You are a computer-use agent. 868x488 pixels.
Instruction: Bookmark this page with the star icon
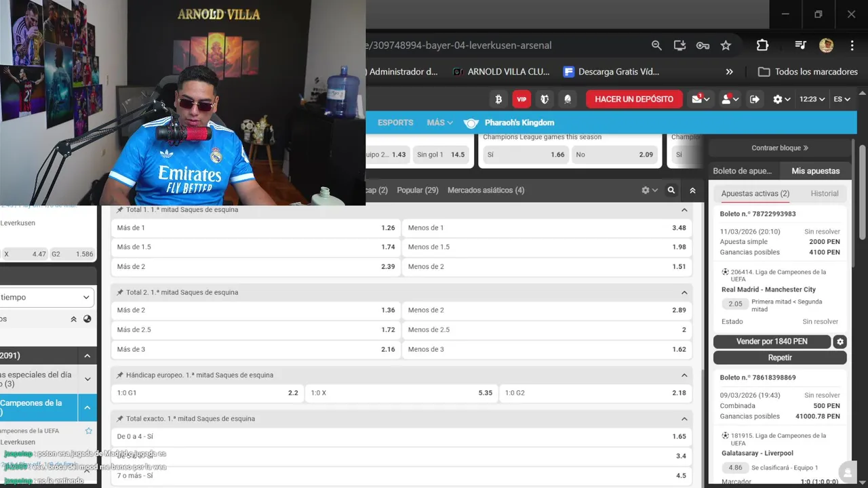pos(726,45)
